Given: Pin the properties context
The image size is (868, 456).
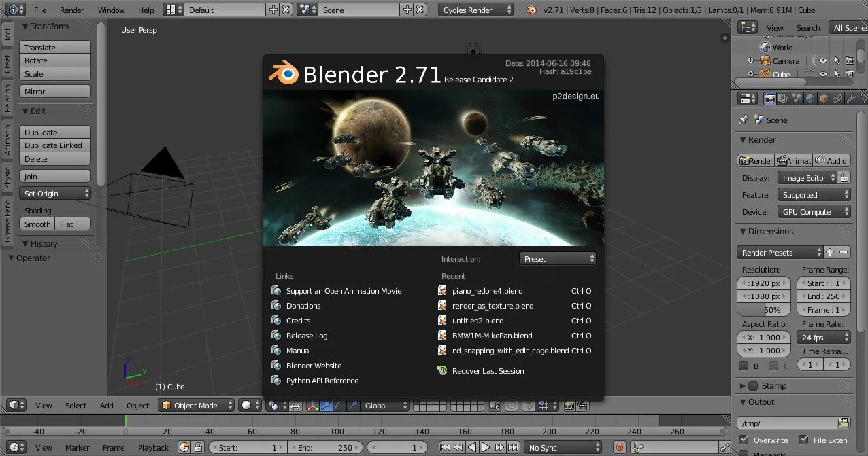Looking at the screenshot, I should (x=743, y=120).
